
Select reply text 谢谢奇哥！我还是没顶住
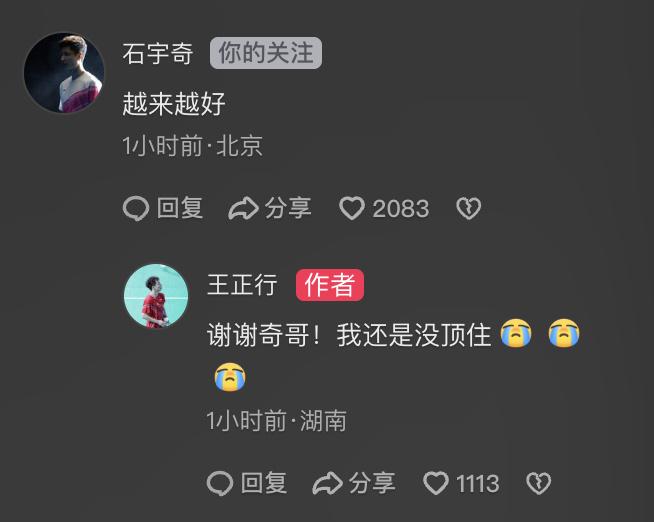pyautogui.click(x=349, y=335)
